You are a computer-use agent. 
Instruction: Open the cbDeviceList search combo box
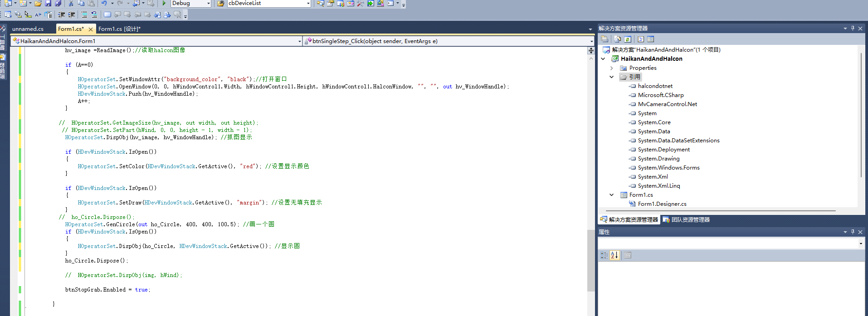(308, 3)
